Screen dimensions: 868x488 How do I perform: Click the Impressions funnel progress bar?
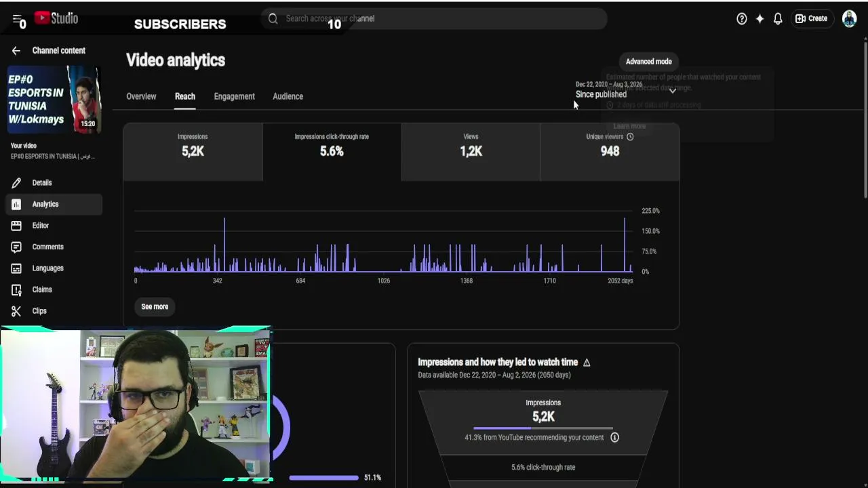pyautogui.click(x=543, y=428)
